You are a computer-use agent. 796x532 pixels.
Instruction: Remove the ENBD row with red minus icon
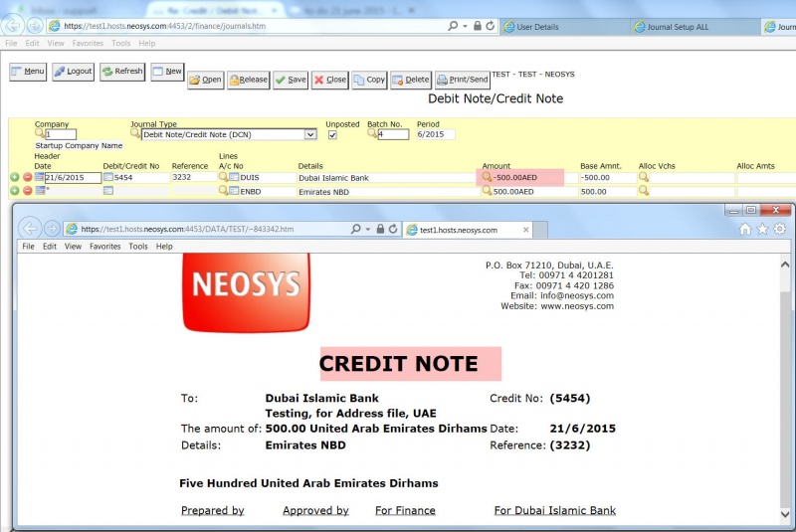28,191
